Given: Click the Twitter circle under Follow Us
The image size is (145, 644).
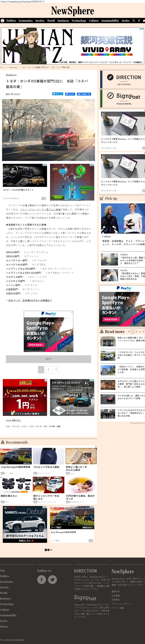Looking at the screenshot, I should [52, 579].
